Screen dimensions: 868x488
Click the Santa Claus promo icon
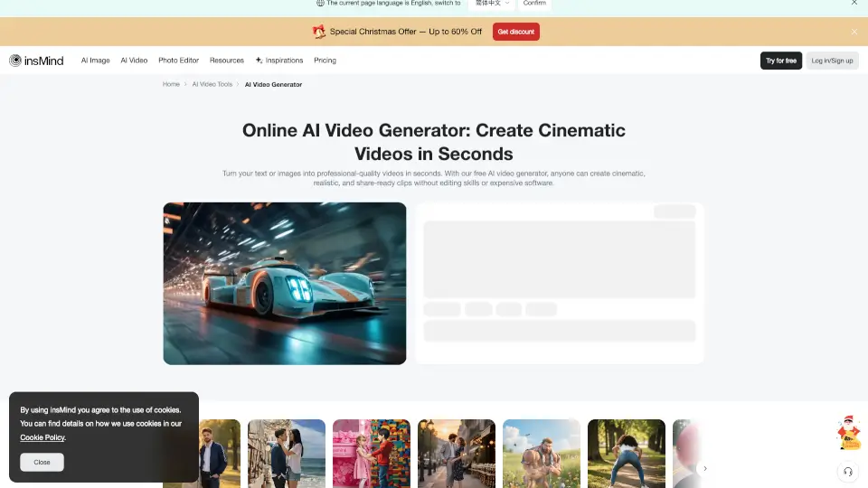point(848,432)
